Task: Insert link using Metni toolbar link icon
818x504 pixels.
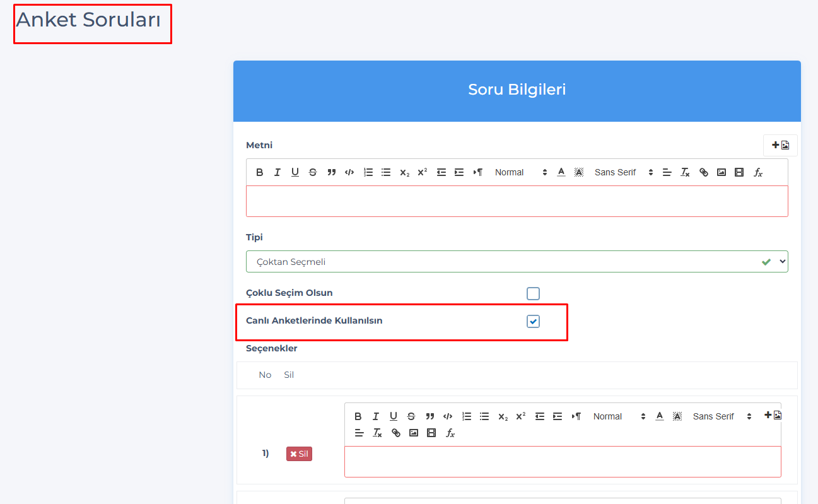Action: pos(704,172)
